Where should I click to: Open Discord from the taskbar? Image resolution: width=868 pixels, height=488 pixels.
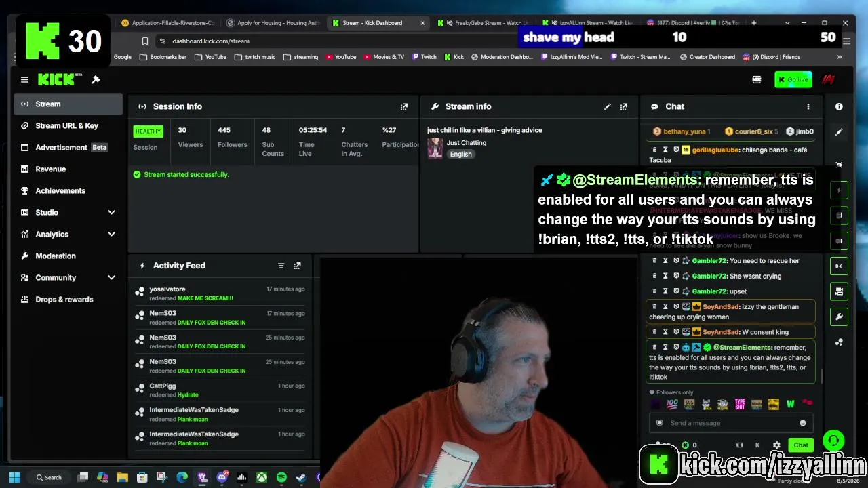[x=222, y=477]
